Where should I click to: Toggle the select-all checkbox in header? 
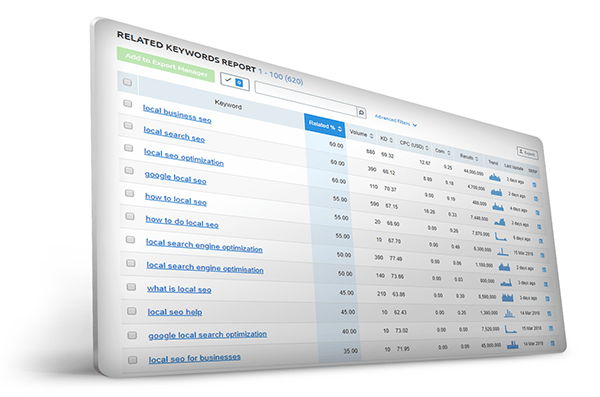(x=127, y=82)
